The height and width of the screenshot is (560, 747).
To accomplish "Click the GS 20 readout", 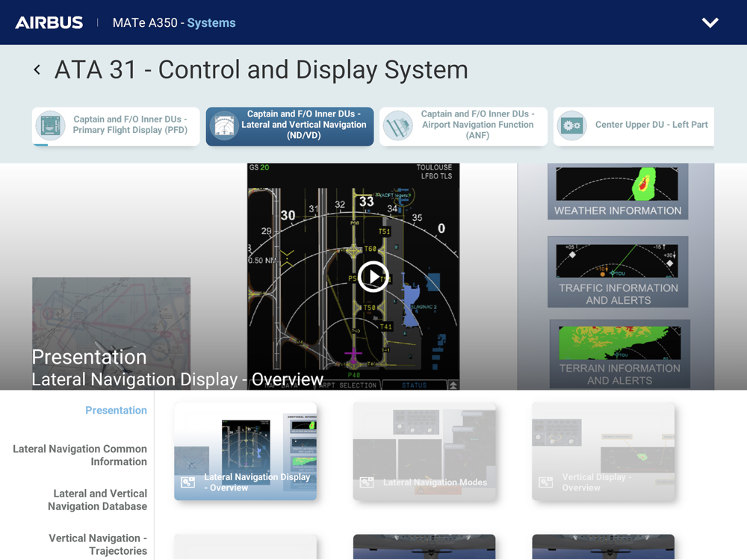I will [259, 167].
